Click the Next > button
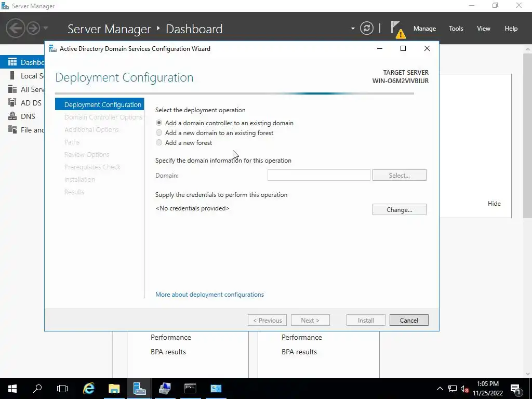 (x=310, y=320)
